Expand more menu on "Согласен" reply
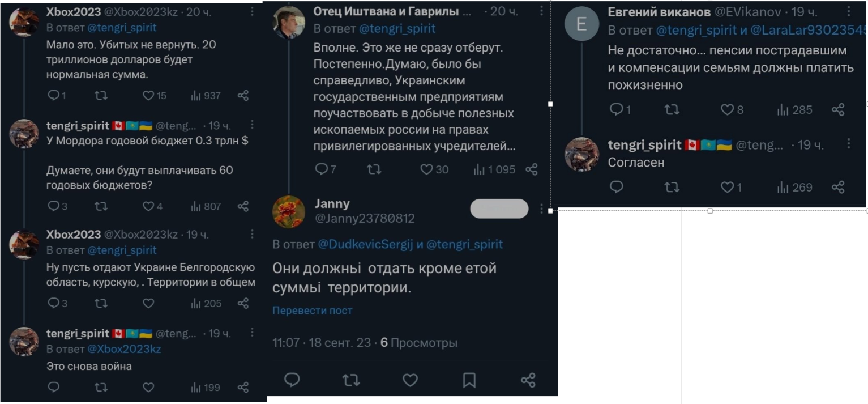 point(849,144)
